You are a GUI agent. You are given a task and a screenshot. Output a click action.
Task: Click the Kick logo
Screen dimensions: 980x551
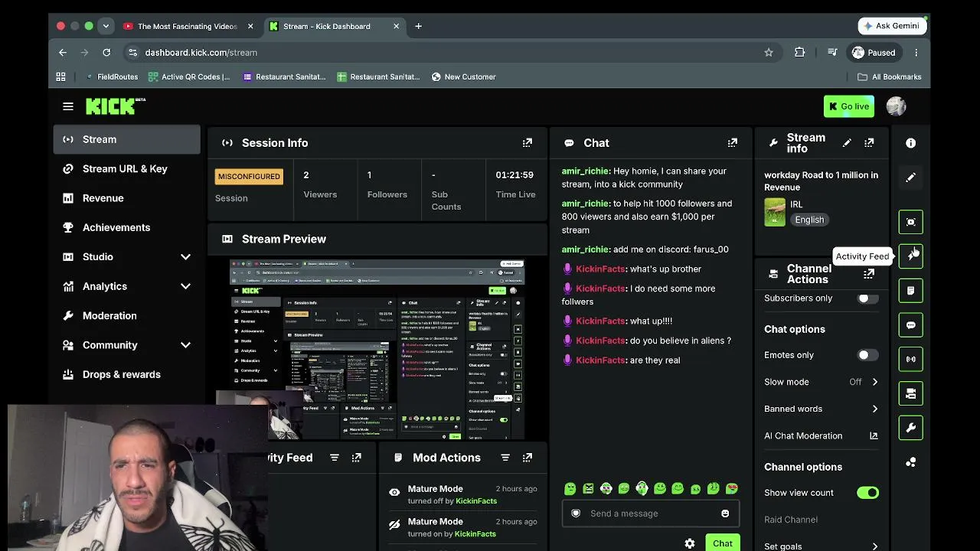point(116,106)
